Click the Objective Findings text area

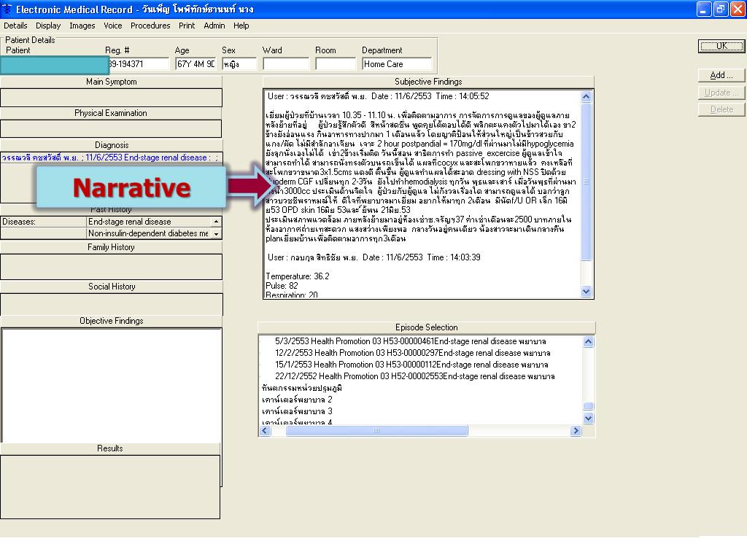coord(112,385)
